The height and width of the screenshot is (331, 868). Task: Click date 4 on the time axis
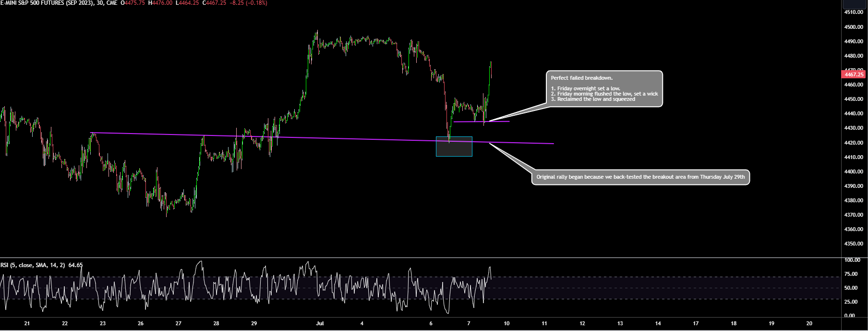click(362, 323)
